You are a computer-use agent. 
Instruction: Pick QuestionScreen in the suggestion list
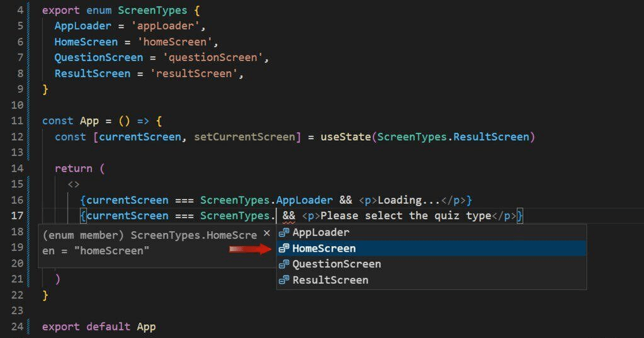point(336,264)
